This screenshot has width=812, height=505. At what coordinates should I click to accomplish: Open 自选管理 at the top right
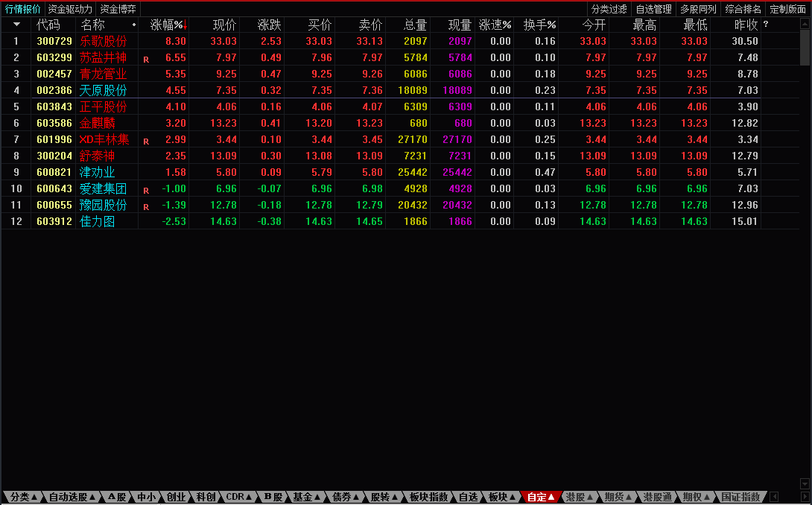pyautogui.click(x=653, y=9)
